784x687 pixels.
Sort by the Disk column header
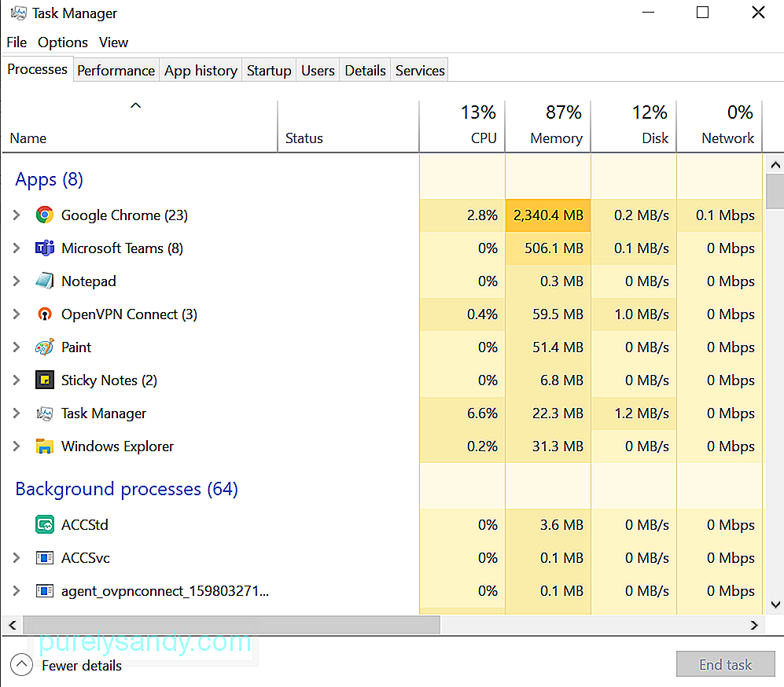tap(634, 127)
